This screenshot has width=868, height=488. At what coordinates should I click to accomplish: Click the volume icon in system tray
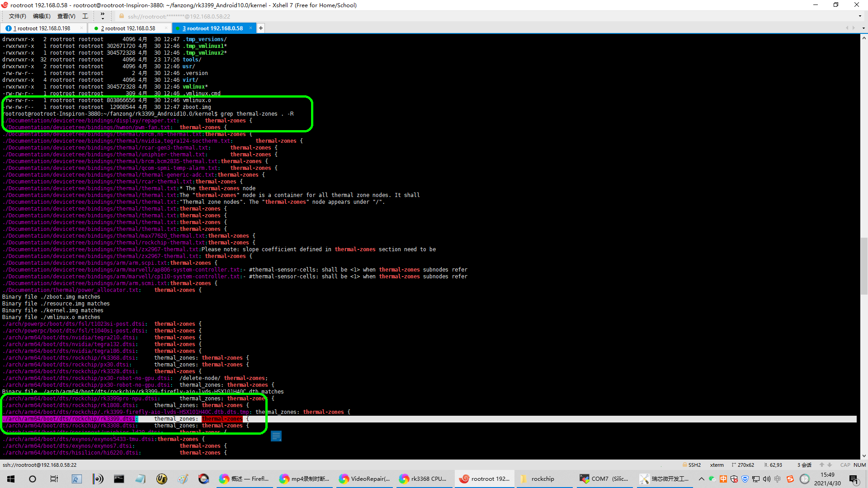click(767, 479)
